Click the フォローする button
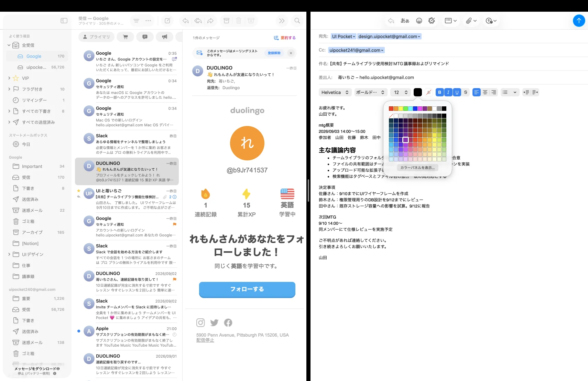This screenshot has height=381, width=588. click(x=247, y=289)
